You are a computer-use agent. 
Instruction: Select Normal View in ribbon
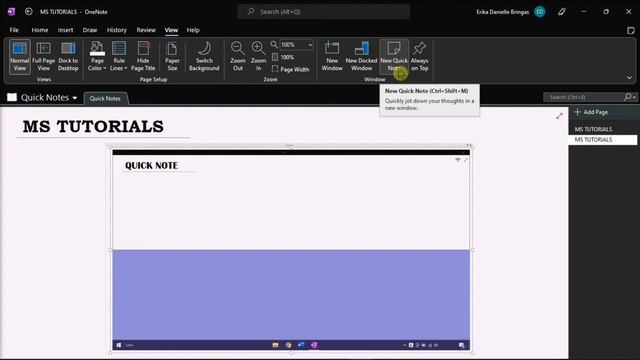(20, 56)
